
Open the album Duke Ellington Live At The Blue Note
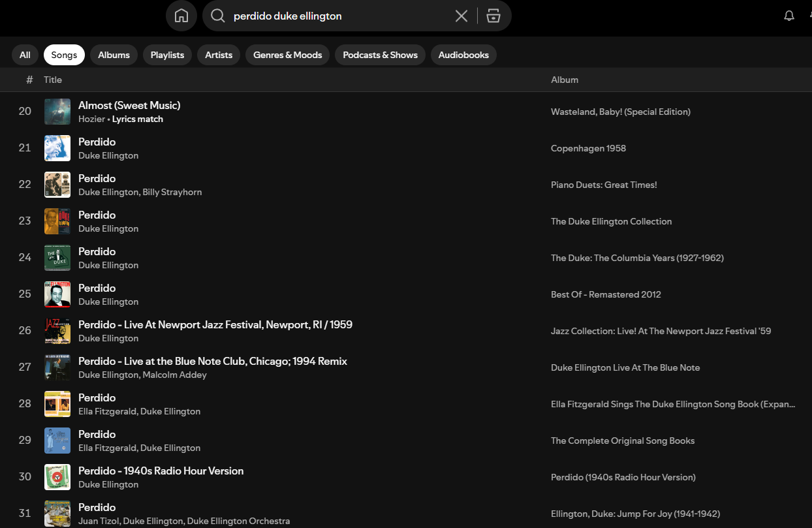625,367
